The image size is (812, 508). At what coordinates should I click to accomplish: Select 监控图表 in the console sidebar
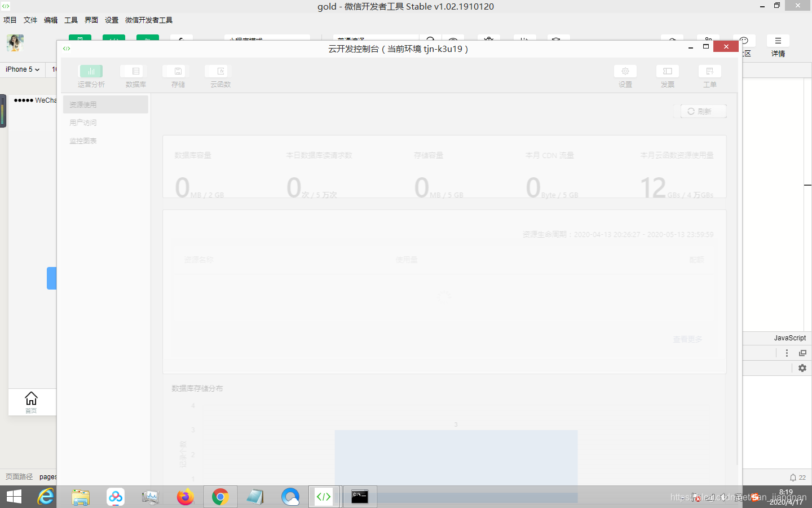(x=105, y=141)
